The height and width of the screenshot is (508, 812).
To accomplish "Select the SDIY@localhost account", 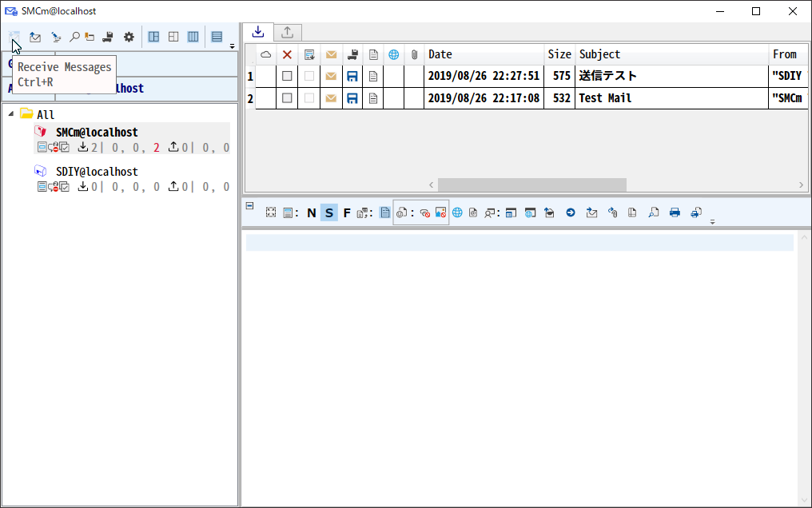I will (97, 172).
